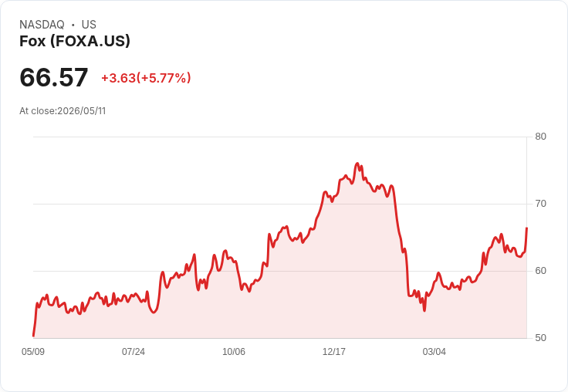Click the +3.63(+5.77%) price change text
Screen dimensions: 568x392
pyautogui.click(x=146, y=78)
